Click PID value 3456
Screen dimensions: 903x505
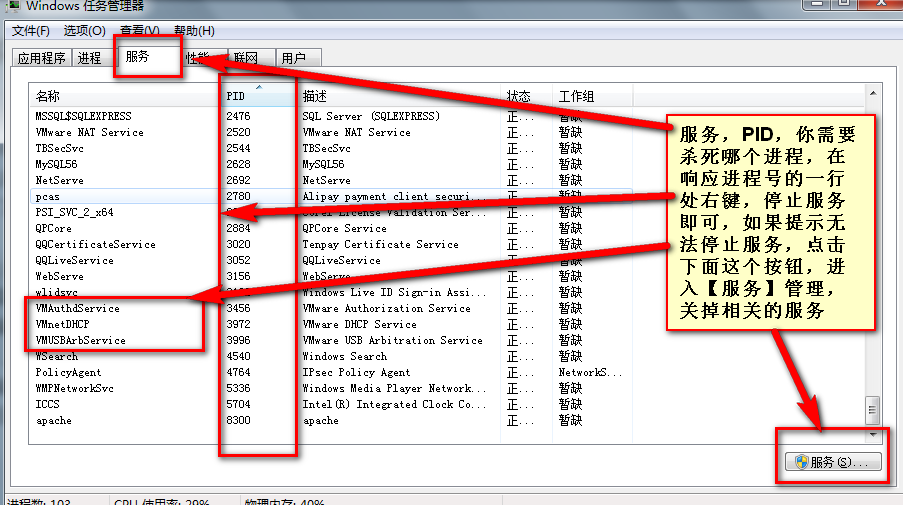tap(238, 309)
